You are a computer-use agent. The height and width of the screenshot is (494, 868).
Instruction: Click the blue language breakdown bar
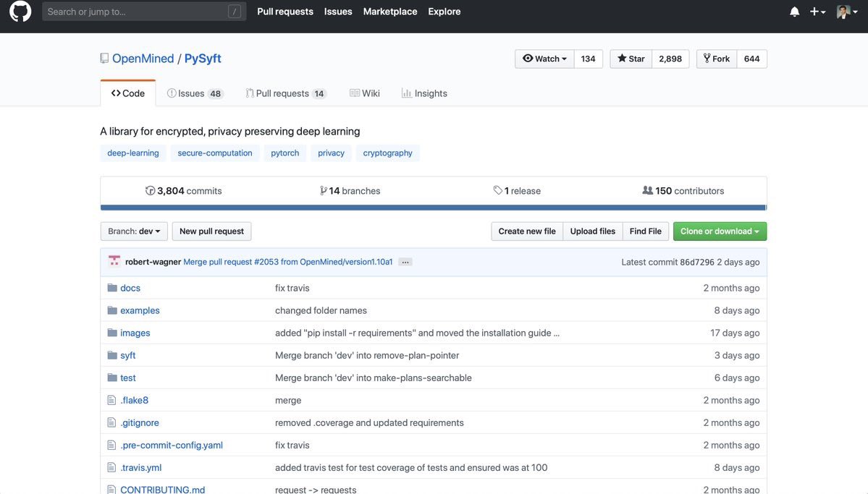pyautogui.click(x=434, y=208)
